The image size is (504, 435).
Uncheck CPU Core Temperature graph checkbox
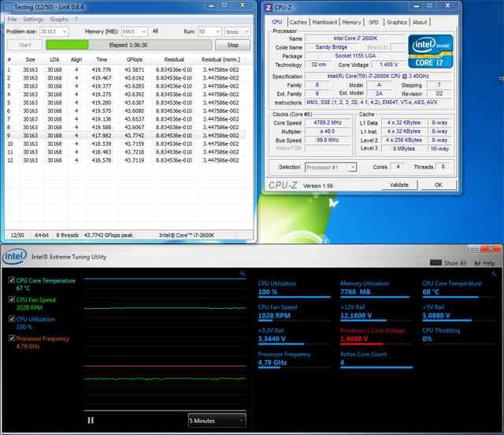pos(12,281)
